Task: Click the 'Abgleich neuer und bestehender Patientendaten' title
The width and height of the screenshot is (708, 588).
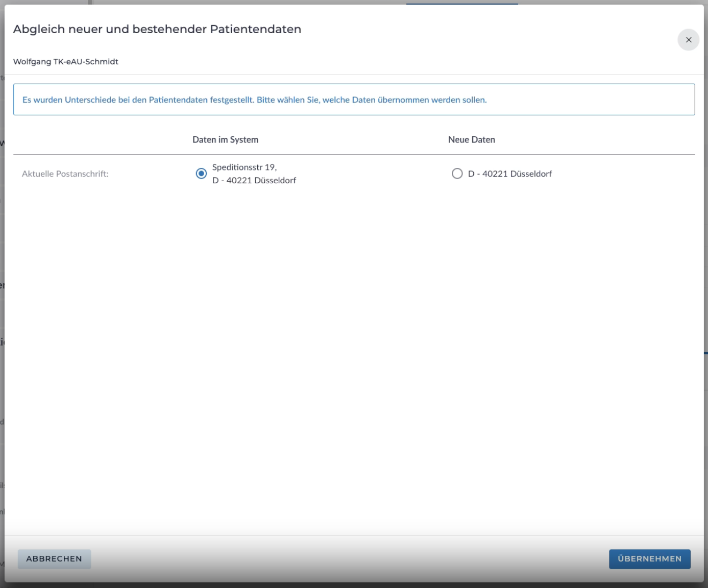Action: (157, 29)
